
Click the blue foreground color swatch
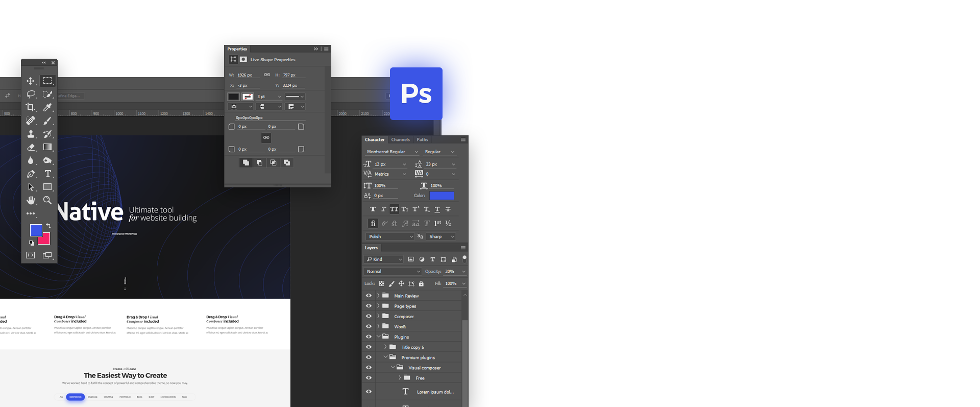point(36,230)
